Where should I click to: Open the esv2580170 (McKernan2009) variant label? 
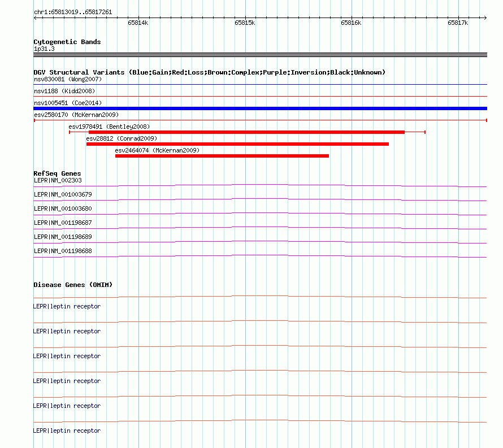tap(76, 115)
